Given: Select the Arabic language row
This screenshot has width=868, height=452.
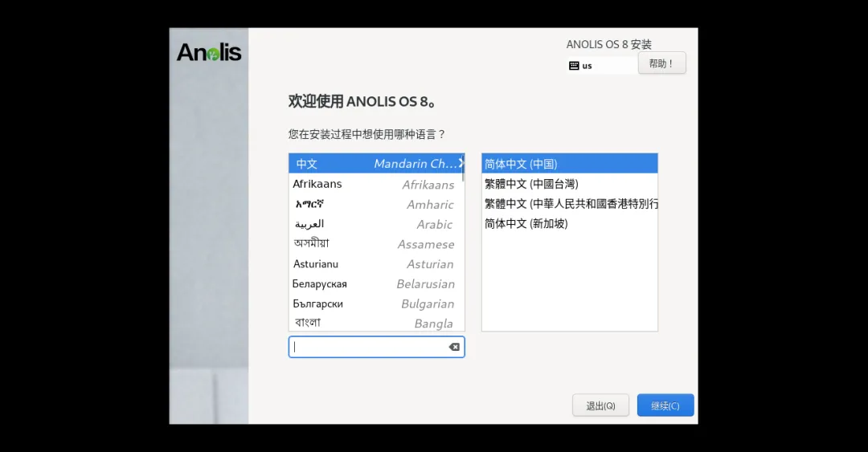Looking at the screenshot, I should (x=376, y=224).
